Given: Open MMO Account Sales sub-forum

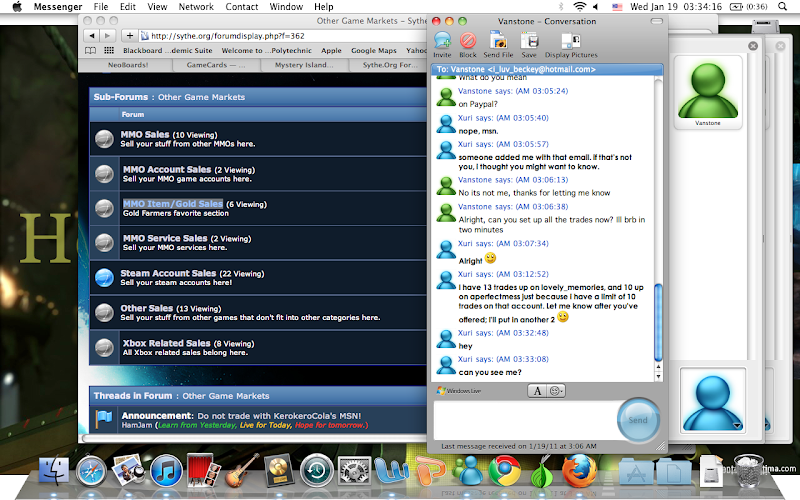Looking at the screenshot, I should (167, 169).
